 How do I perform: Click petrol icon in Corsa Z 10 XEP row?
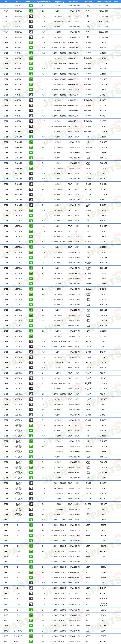(31, 48)
